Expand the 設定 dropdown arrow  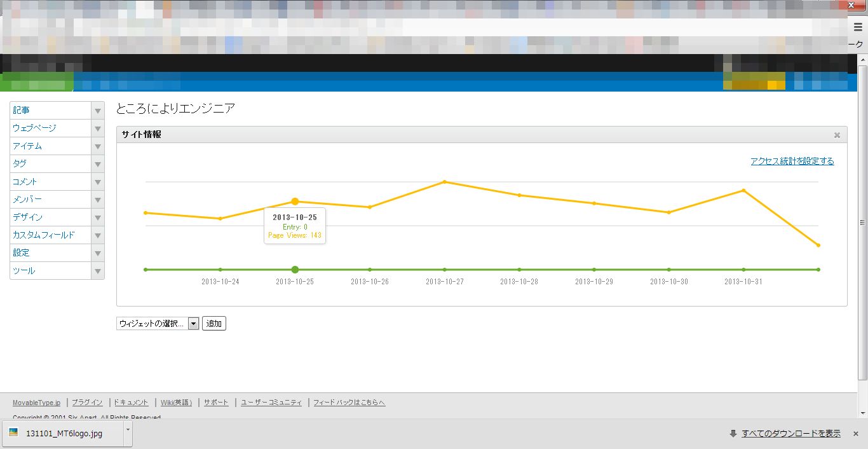tap(98, 253)
